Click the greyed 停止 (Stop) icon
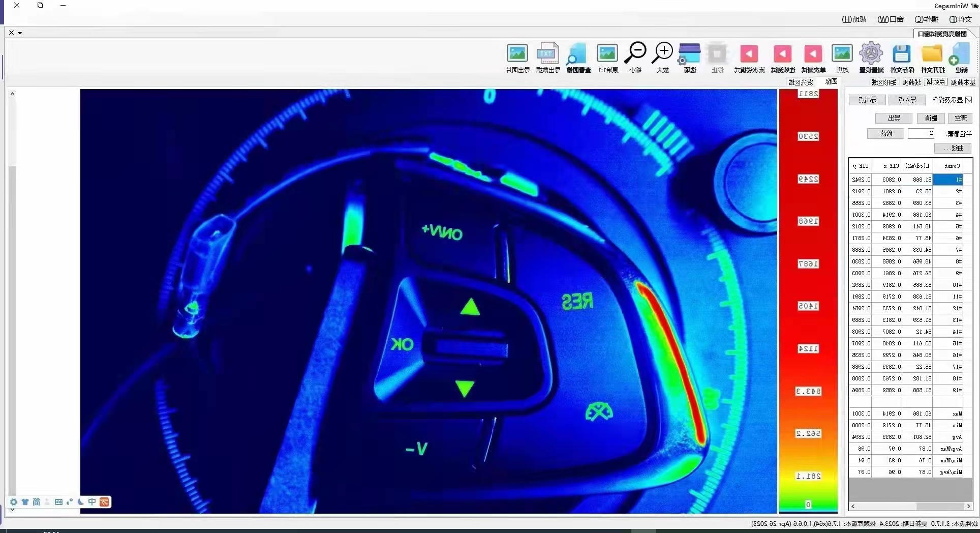The height and width of the screenshot is (533, 980). point(717,54)
